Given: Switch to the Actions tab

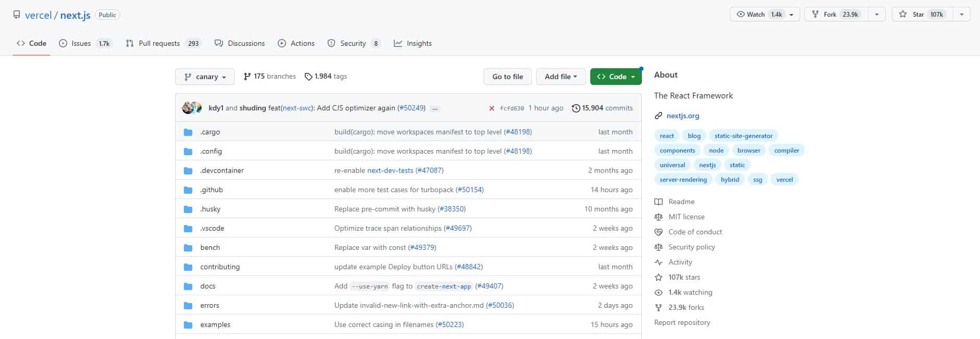Looking at the screenshot, I should pyautogui.click(x=296, y=44).
